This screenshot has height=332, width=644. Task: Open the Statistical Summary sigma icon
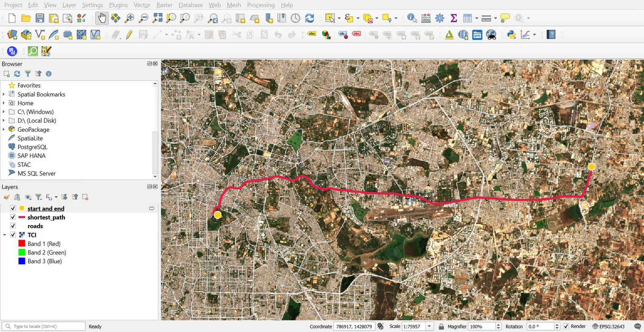click(x=454, y=18)
